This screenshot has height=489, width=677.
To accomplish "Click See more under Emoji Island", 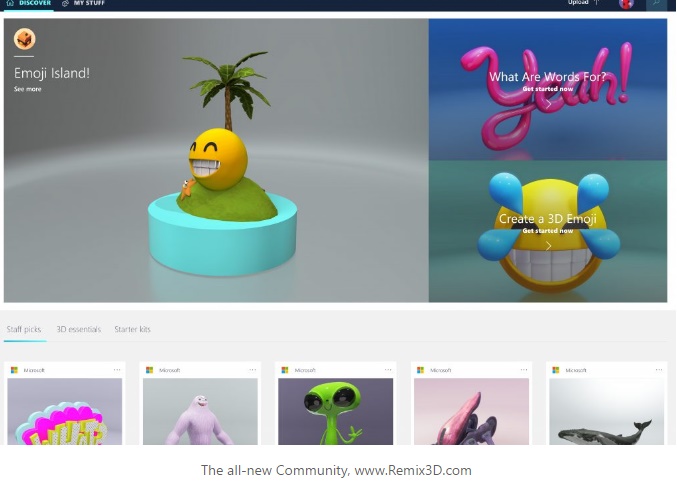I will (28, 89).
